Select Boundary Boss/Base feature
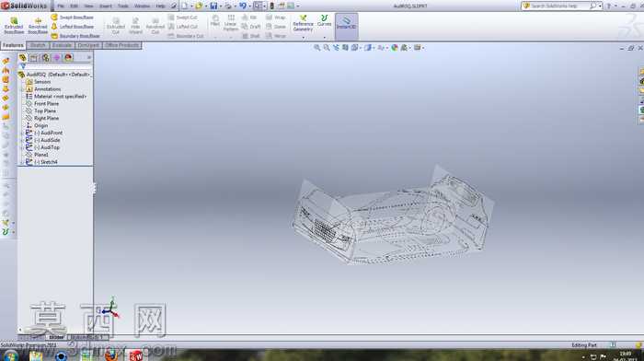Screen dimensions: 644x361 (75, 36)
